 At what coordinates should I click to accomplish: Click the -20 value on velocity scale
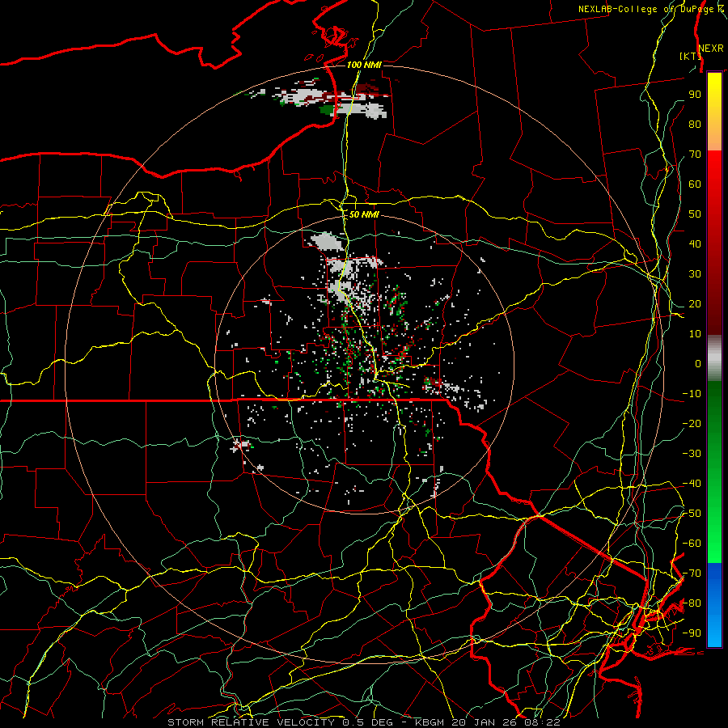point(692,423)
